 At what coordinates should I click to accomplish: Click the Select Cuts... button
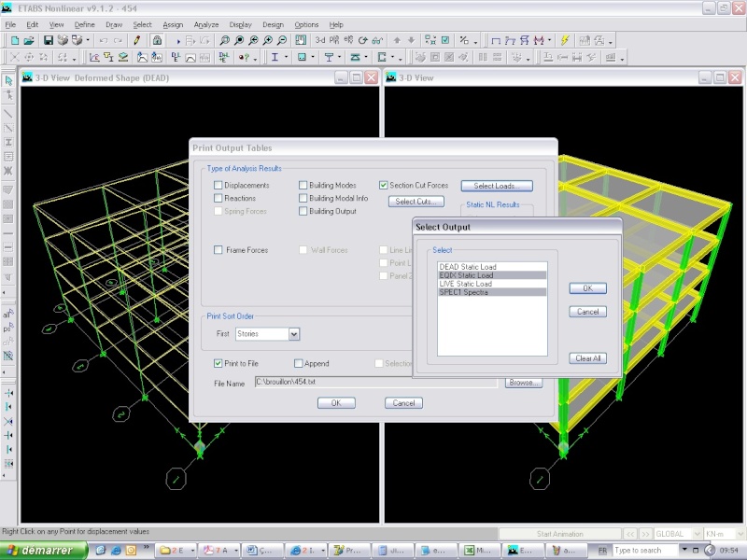pyautogui.click(x=416, y=202)
